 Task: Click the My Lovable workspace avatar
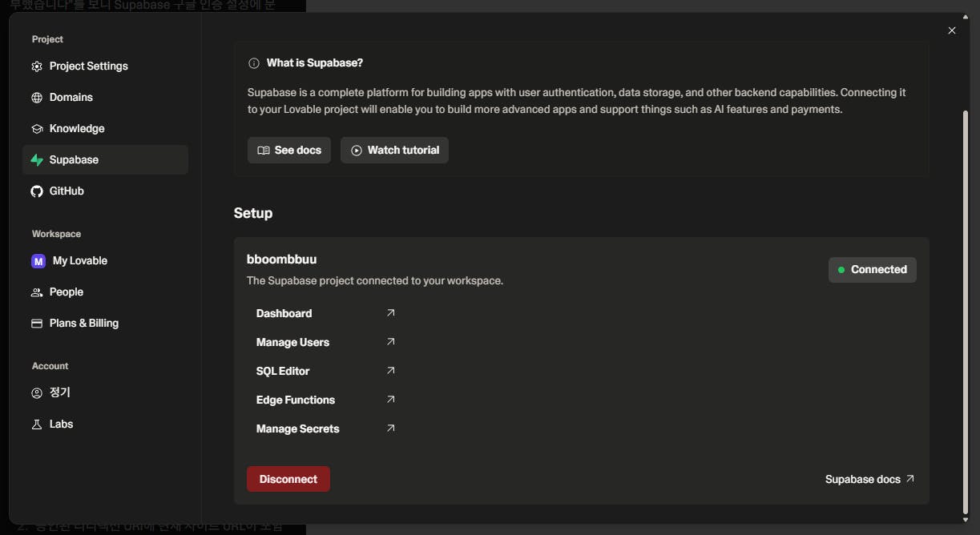click(38, 261)
